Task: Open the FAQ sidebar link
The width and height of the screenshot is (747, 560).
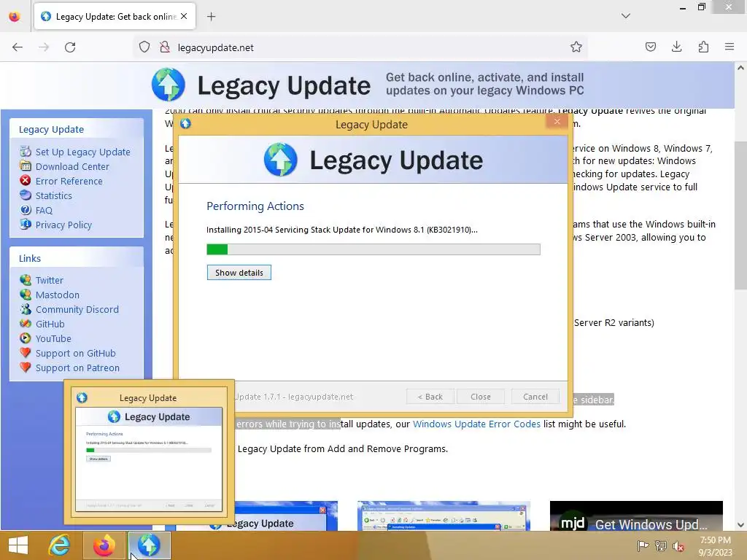Action: (x=44, y=211)
